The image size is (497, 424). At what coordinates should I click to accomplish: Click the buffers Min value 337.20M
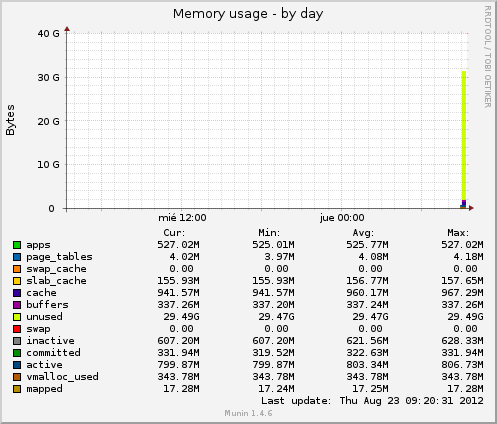(x=273, y=305)
